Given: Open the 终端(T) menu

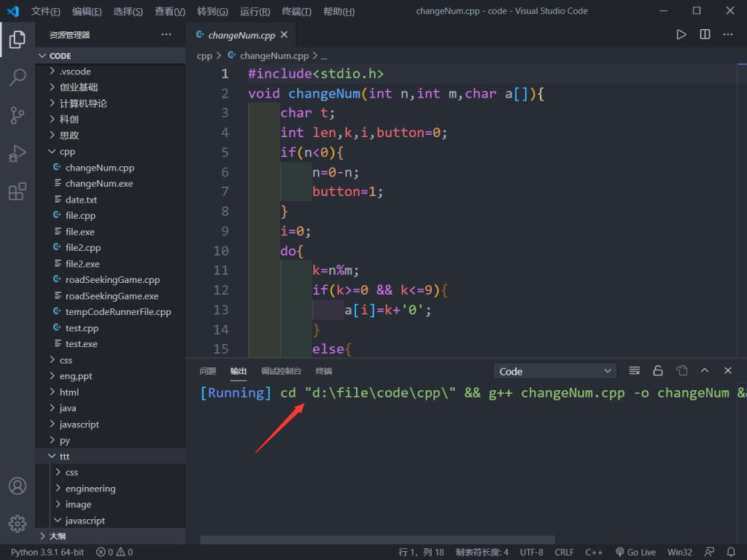Looking at the screenshot, I should (x=296, y=12).
